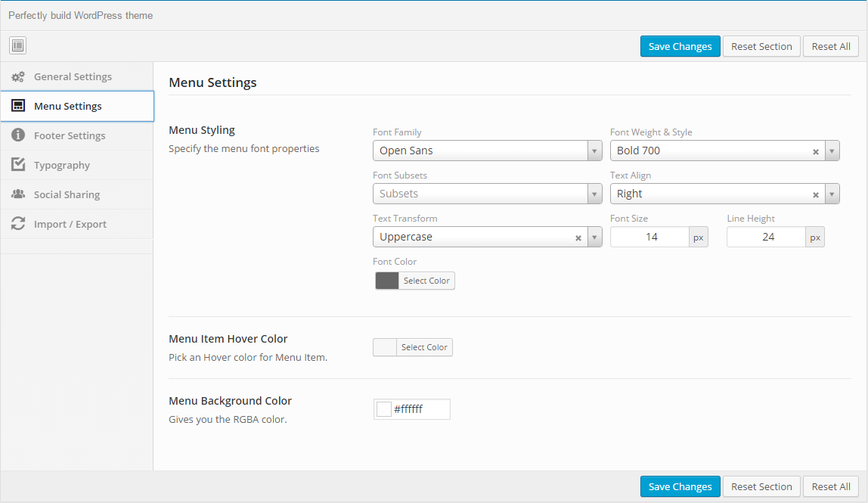Open the Font Family dropdown
This screenshot has height=503, width=868.
(595, 151)
